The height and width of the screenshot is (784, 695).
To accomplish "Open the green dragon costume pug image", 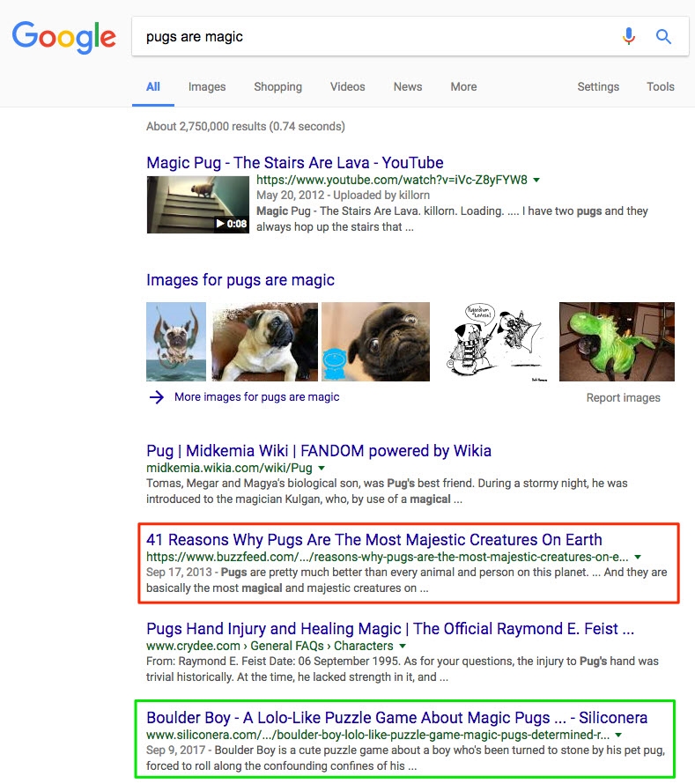I will click(x=617, y=342).
